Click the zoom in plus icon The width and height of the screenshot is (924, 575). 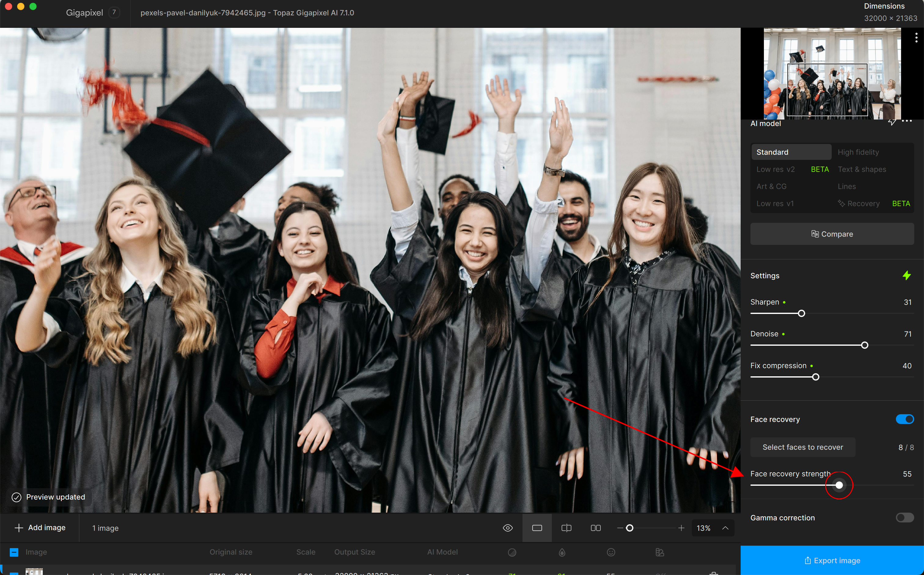click(681, 528)
